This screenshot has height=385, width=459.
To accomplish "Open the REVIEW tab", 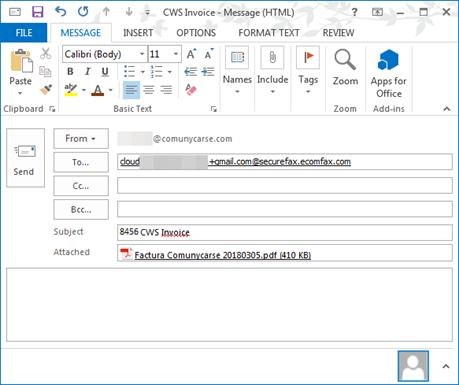I will click(x=338, y=33).
